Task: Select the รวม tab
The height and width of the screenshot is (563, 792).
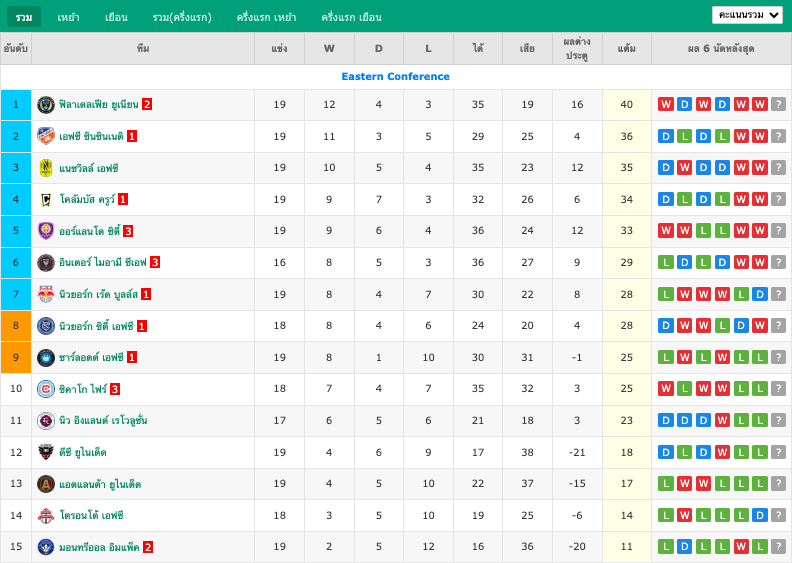Action: (24, 17)
